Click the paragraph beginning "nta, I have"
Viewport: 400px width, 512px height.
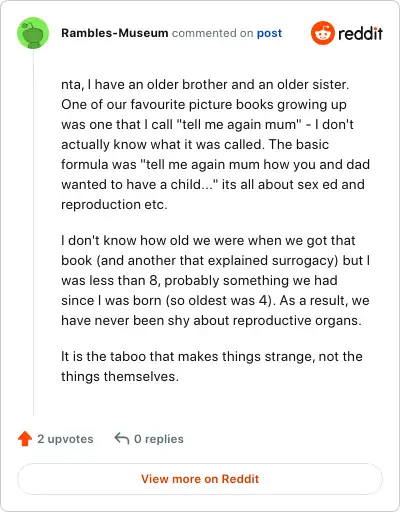[x=215, y=144]
